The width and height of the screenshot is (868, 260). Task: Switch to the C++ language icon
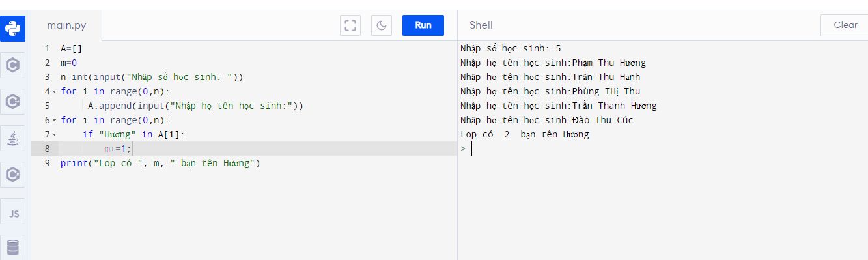coord(13,102)
